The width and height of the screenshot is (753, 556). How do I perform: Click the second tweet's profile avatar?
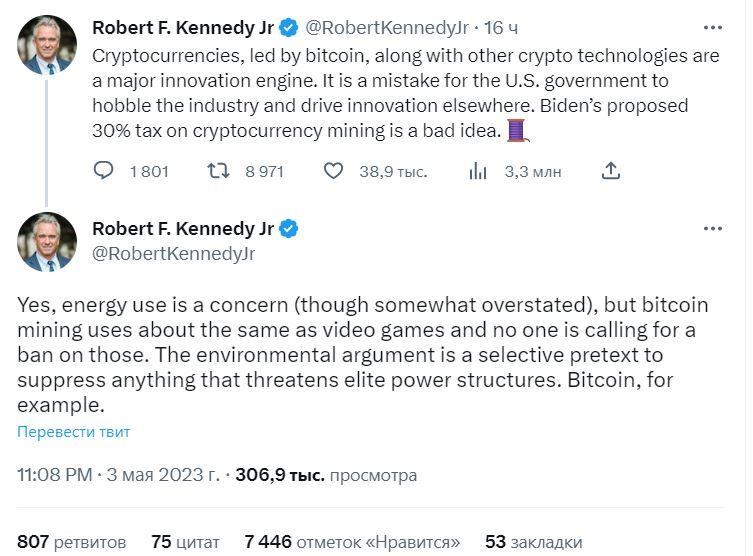(x=47, y=242)
